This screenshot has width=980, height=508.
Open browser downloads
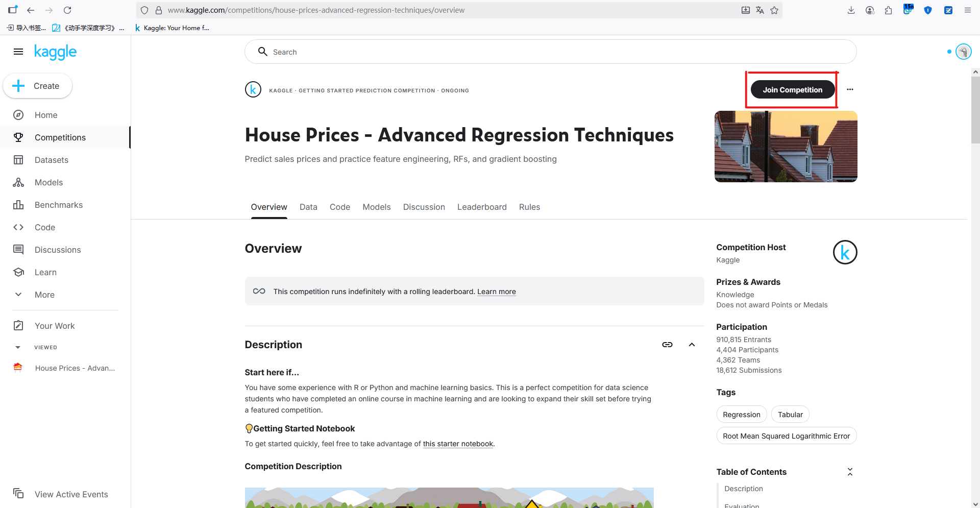pos(851,10)
